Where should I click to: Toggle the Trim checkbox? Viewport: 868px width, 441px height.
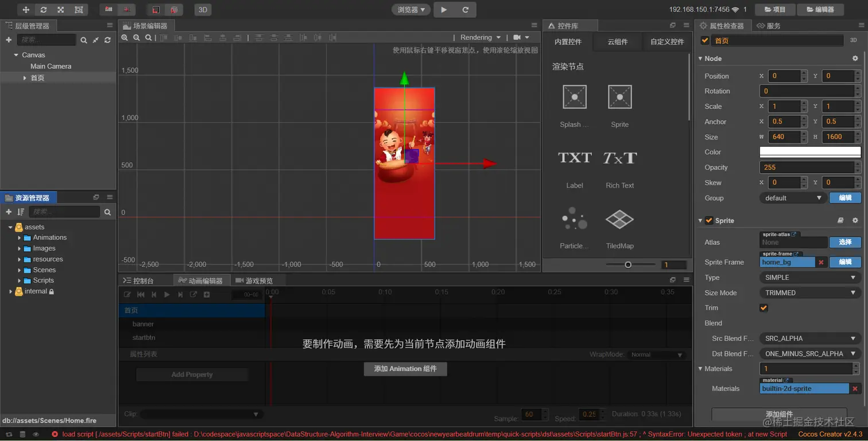(764, 308)
